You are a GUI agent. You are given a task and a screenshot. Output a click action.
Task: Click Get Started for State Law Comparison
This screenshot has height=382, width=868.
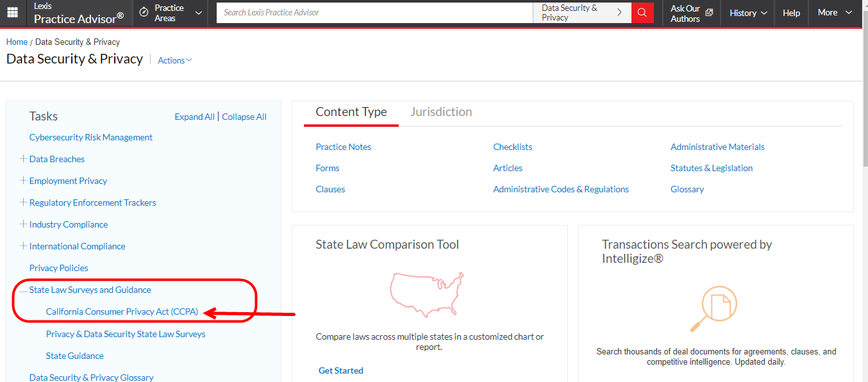pyautogui.click(x=341, y=370)
